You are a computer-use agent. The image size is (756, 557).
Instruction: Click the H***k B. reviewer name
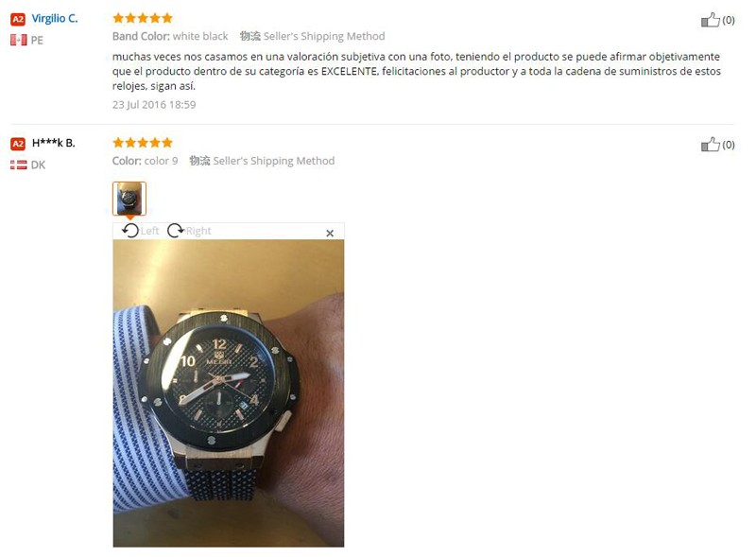[x=54, y=143]
